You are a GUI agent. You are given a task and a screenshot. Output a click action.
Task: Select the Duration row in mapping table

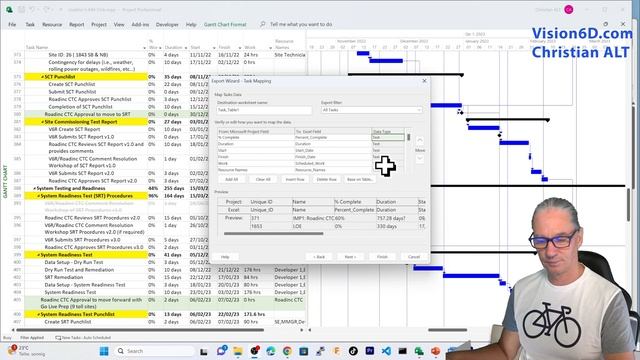point(311,144)
